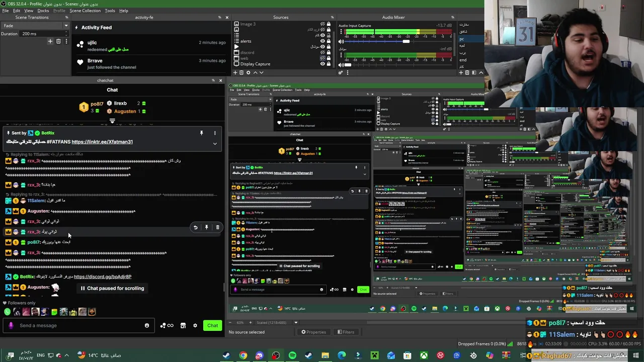644x362 pixels.
Task: Add transition plus icon in Scene Transitions
Action: (x=50, y=41)
